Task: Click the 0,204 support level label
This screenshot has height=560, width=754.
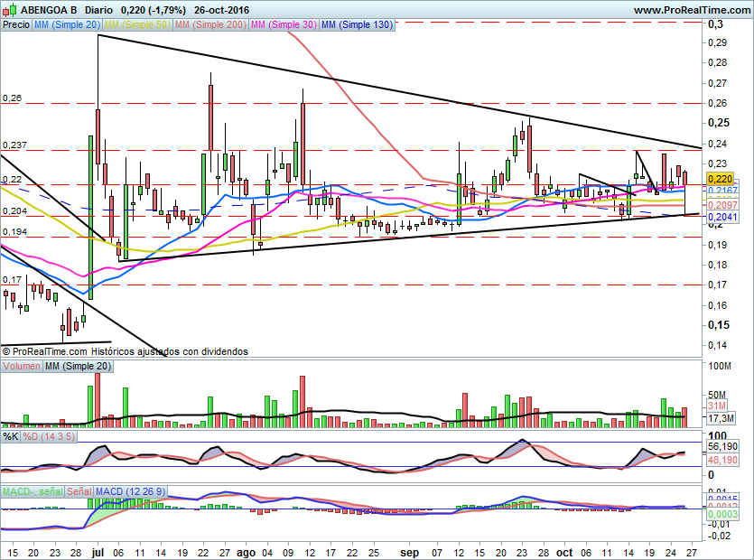Action: click(x=15, y=210)
